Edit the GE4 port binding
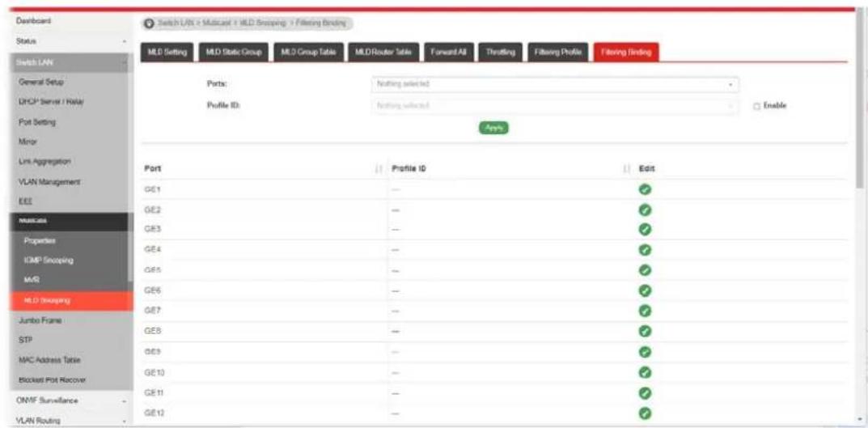Viewport: 868px width, 428px height. 645,250
